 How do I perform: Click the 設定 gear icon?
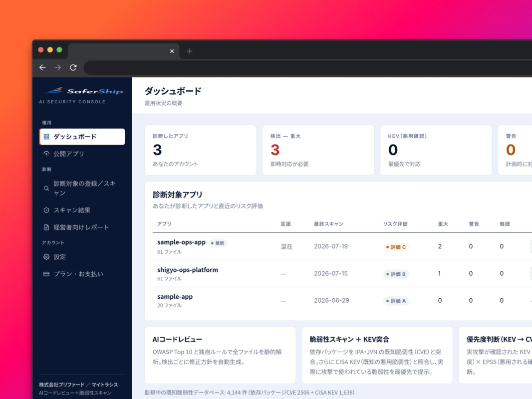pyautogui.click(x=46, y=257)
